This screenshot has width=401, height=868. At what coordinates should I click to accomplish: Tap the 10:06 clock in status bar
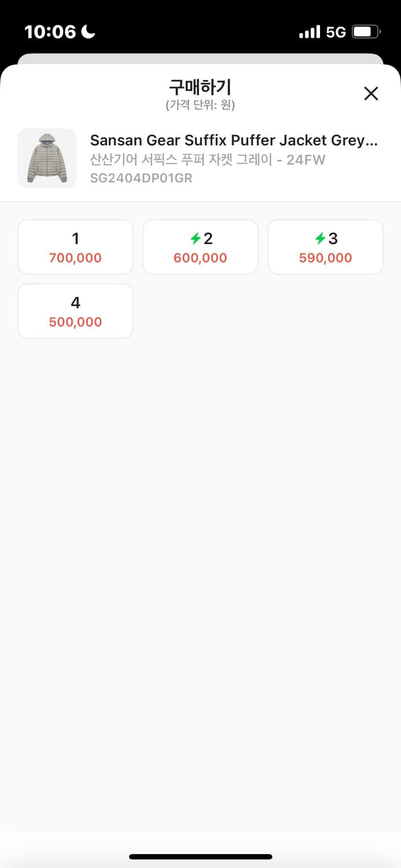click(x=50, y=32)
